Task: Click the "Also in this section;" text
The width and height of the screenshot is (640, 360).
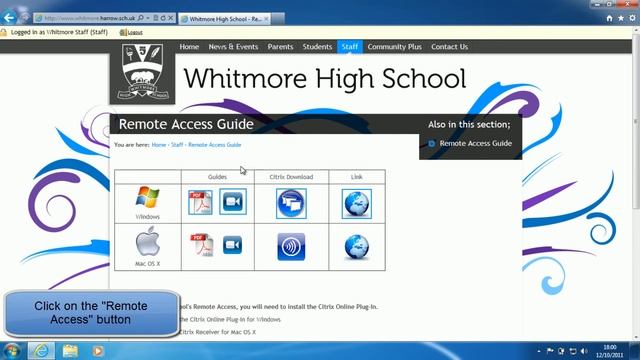Action: (469, 125)
